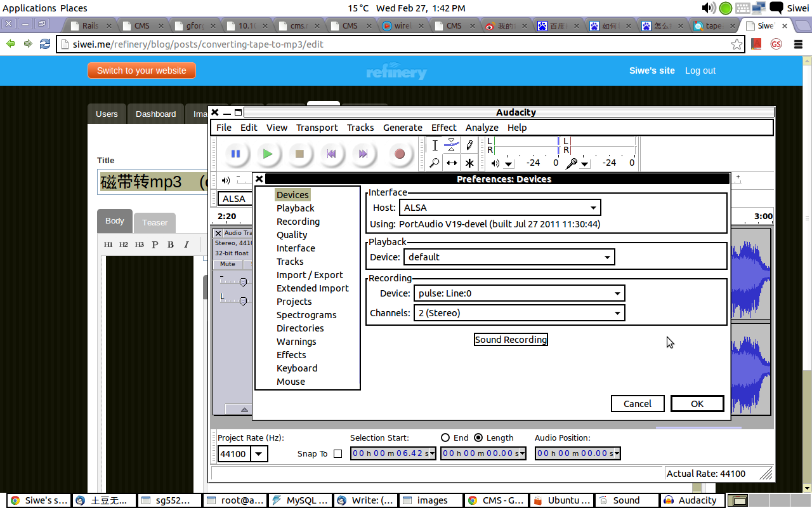Image resolution: width=812 pixels, height=508 pixels.
Task: Click the Switch to your website button
Action: (141, 70)
